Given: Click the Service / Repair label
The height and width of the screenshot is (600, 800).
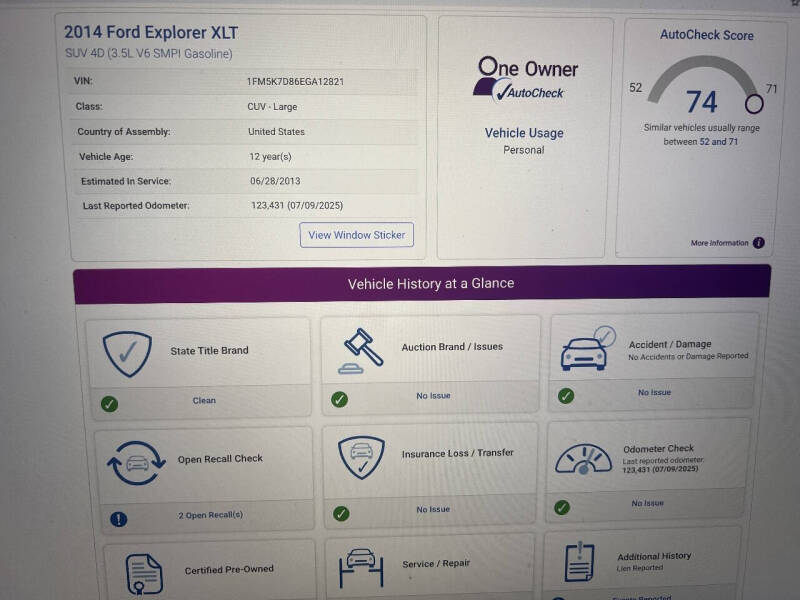Looking at the screenshot, I should point(436,563).
